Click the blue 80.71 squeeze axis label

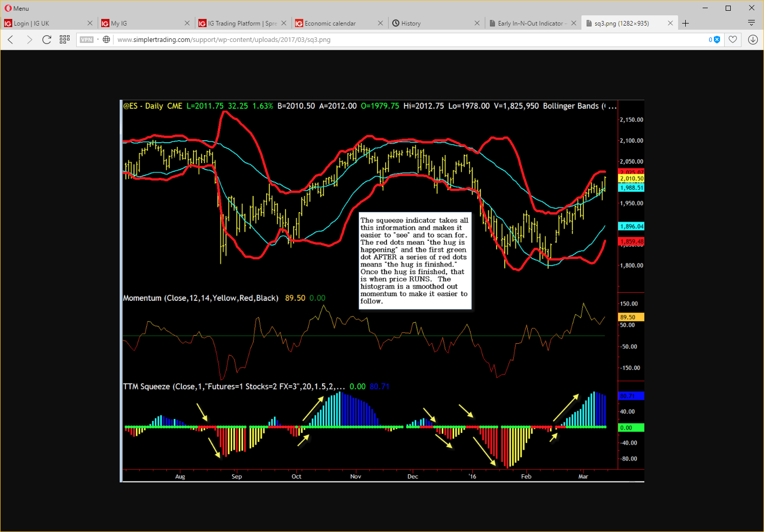coord(632,396)
